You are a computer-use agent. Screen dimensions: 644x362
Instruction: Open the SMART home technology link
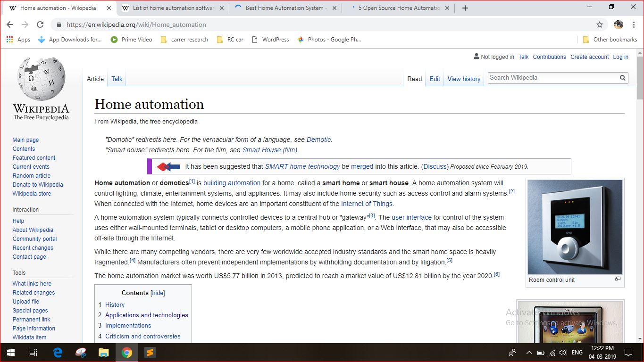[302, 166]
